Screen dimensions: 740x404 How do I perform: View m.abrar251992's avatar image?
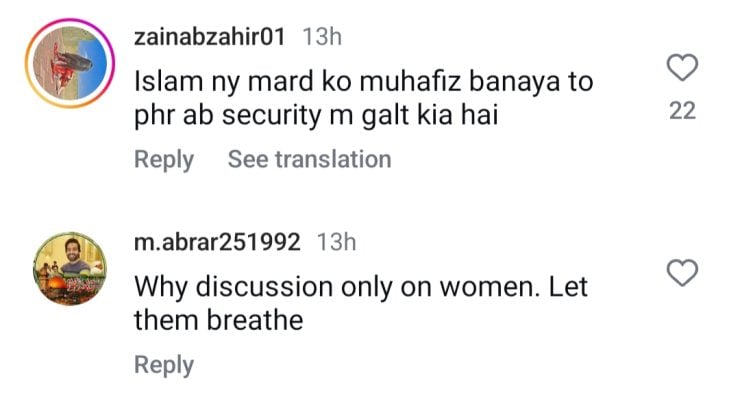point(69,269)
